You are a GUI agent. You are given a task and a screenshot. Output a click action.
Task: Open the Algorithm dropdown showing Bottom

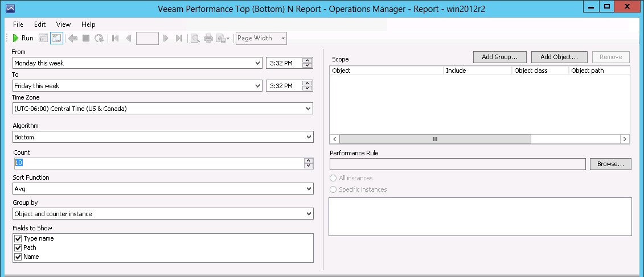click(309, 137)
